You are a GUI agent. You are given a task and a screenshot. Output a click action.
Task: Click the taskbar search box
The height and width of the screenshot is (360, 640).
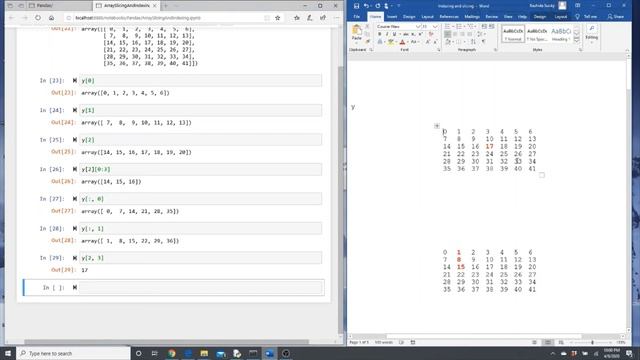[x=73, y=353]
